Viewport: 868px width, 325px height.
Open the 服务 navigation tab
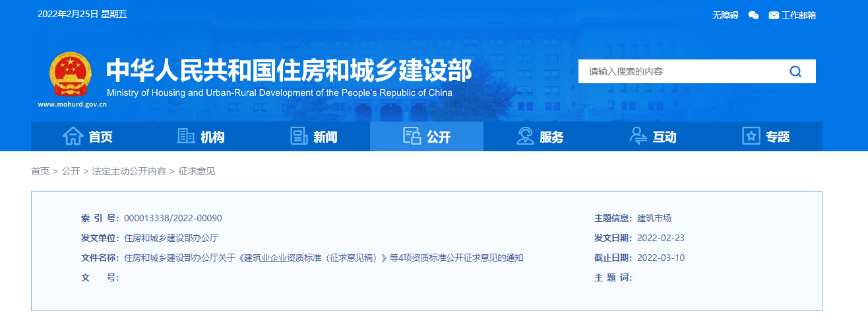click(540, 136)
